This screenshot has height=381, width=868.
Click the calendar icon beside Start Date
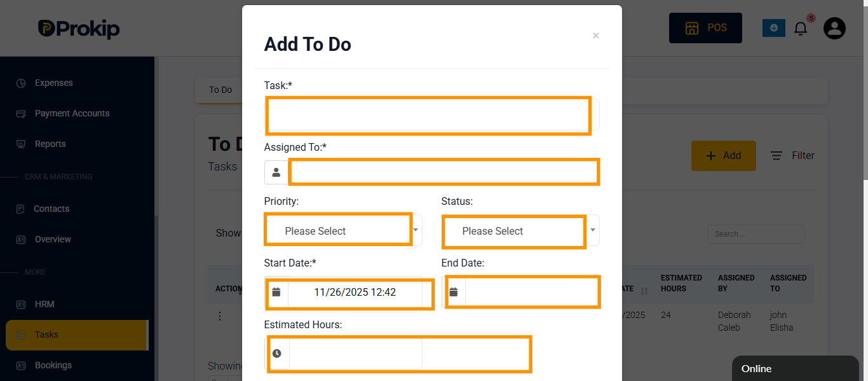(x=276, y=292)
